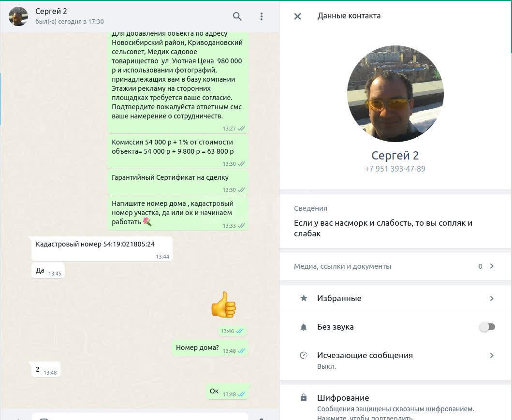Toggle the Без звука mute switch

[487, 327]
